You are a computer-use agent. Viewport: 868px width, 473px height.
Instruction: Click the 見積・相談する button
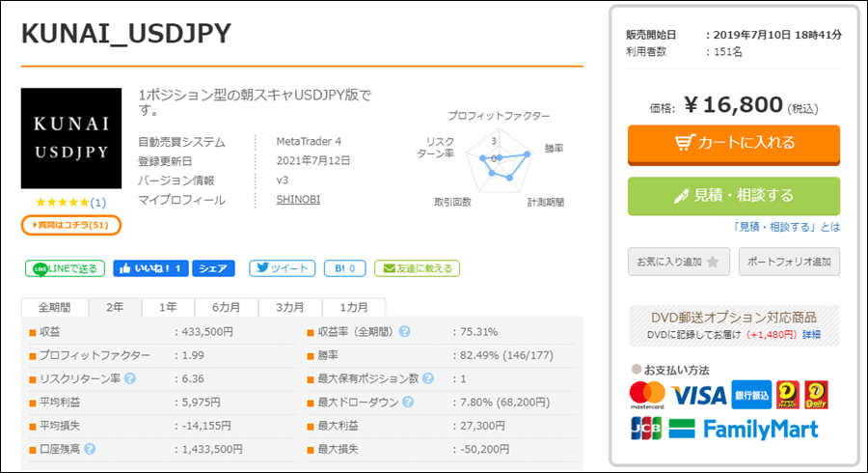pos(734,196)
